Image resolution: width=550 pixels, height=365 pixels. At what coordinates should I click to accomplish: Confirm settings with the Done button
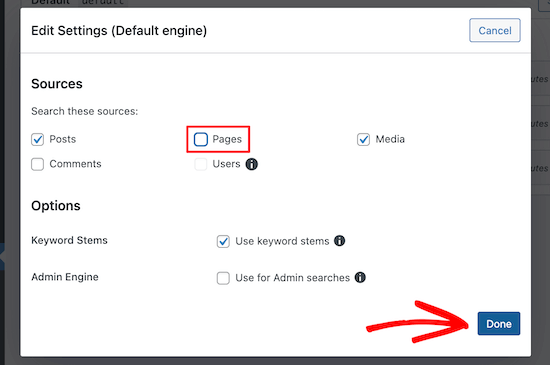pyautogui.click(x=499, y=323)
